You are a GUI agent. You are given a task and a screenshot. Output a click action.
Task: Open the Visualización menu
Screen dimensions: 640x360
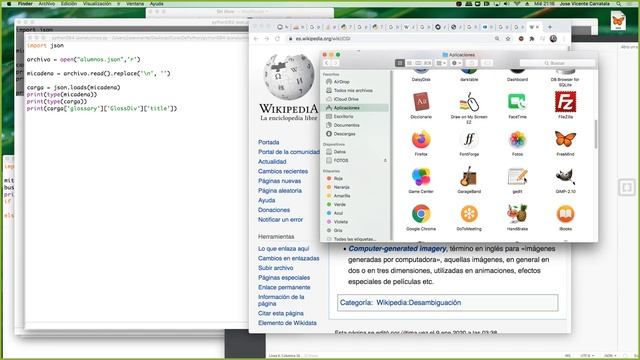click(97, 3)
